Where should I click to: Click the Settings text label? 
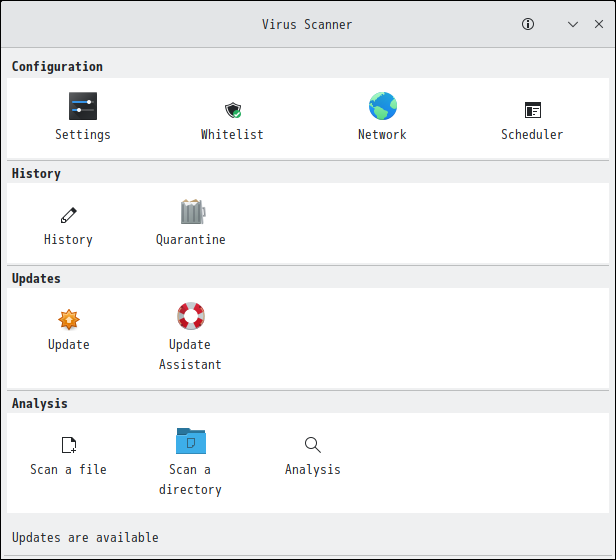coord(83,135)
